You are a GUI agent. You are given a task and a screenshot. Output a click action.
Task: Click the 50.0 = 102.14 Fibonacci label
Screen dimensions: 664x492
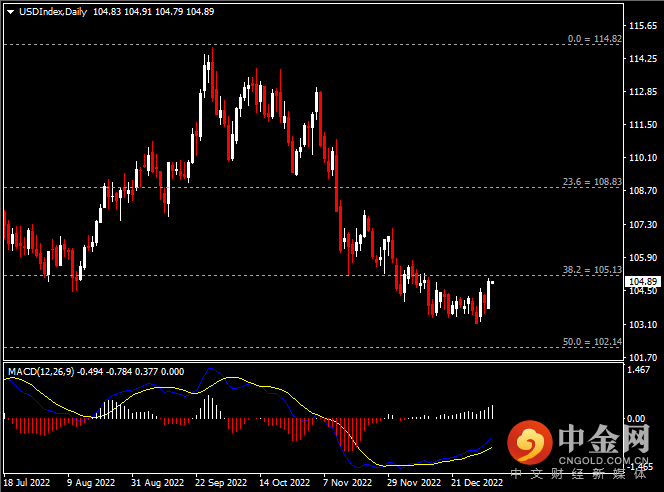tap(591, 342)
